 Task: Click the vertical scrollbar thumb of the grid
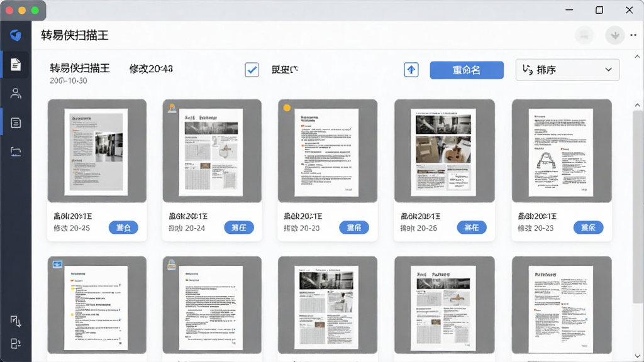click(x=638, y=207)
